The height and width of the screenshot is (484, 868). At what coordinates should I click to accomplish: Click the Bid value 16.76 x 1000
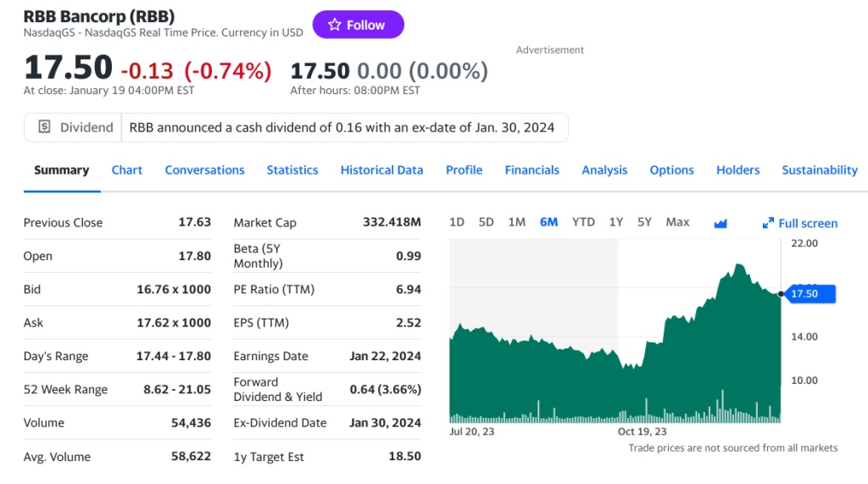click(x=174, y=289)
